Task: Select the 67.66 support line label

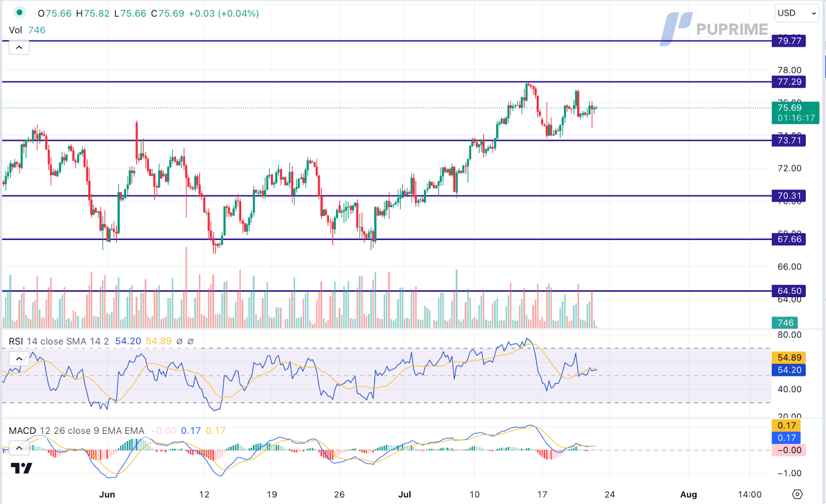Action: click(x=789, y=239)
